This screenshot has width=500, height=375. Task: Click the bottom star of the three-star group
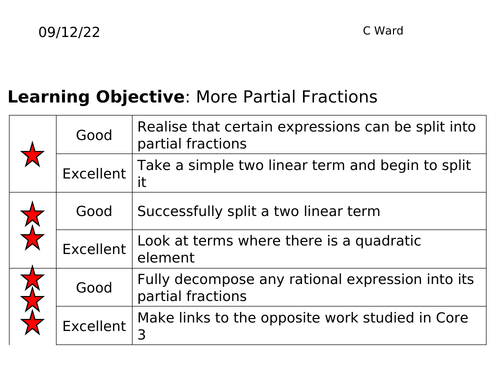click(x=32, y=323)
